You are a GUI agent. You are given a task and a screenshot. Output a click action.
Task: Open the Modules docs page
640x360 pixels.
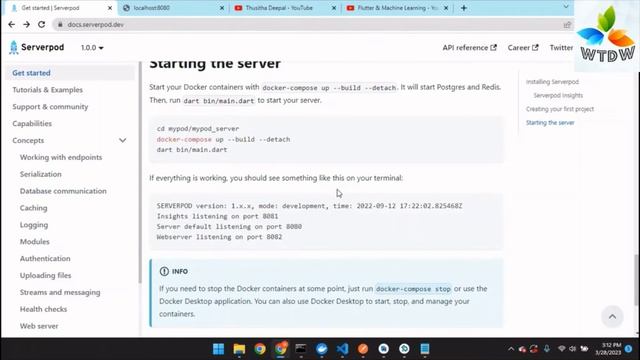(34, 242)
